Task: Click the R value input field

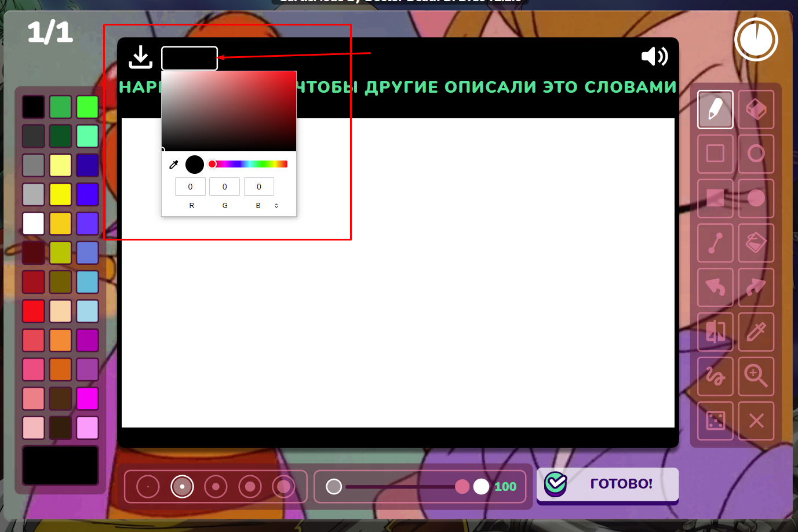Action: (190, 187)
